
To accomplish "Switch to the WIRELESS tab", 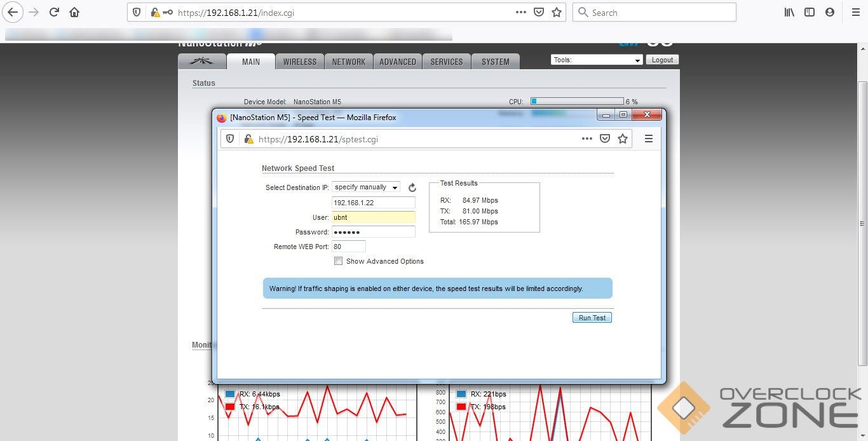I will [299, 62].
